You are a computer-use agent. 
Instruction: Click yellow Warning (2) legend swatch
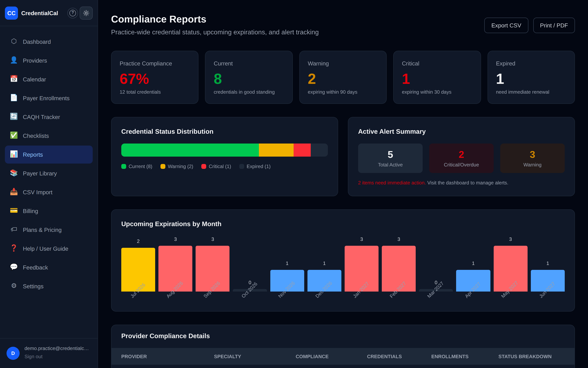click(163, 166)
